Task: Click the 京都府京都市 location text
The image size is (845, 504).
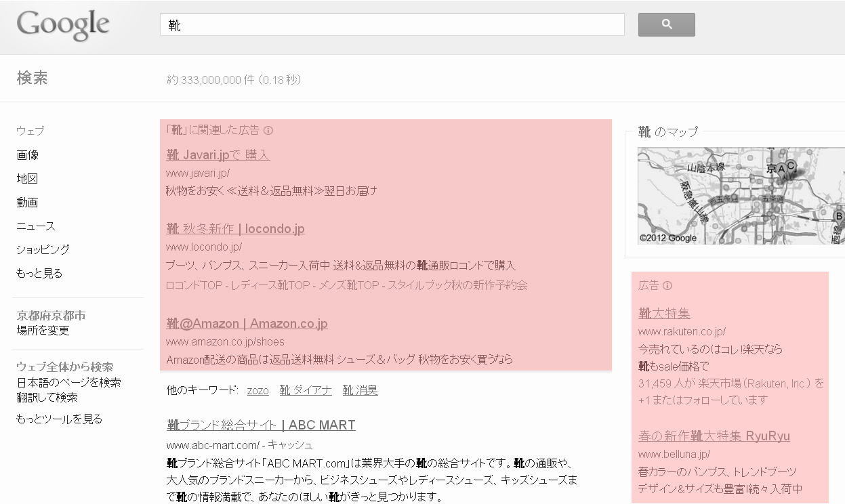Action: tap(51, 316)
